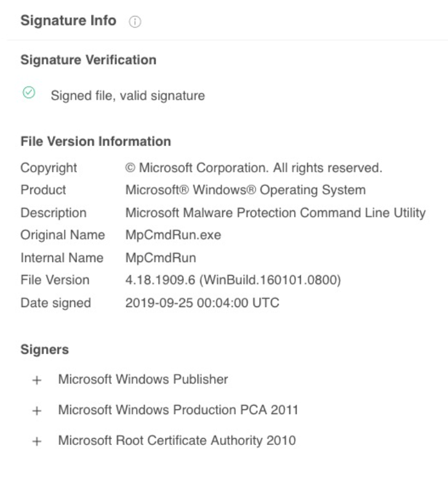Click the file version 4.18.1909.6 value
The image size is (448, 480).
[x=233, y=280]
